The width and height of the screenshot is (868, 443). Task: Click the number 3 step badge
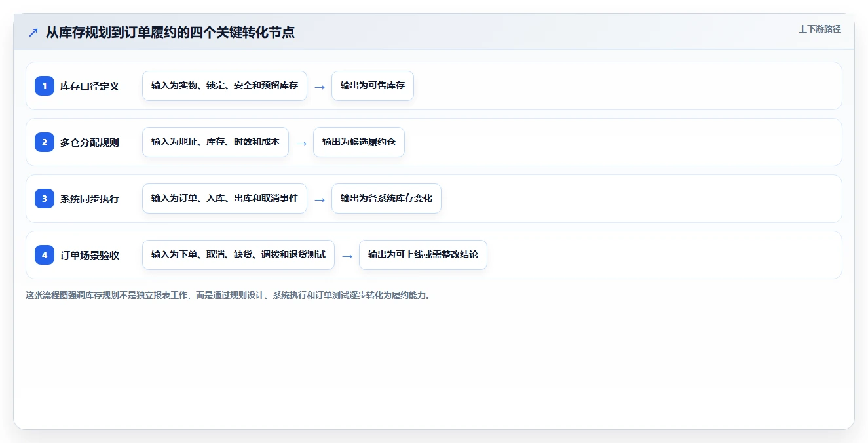click(45, 199)
